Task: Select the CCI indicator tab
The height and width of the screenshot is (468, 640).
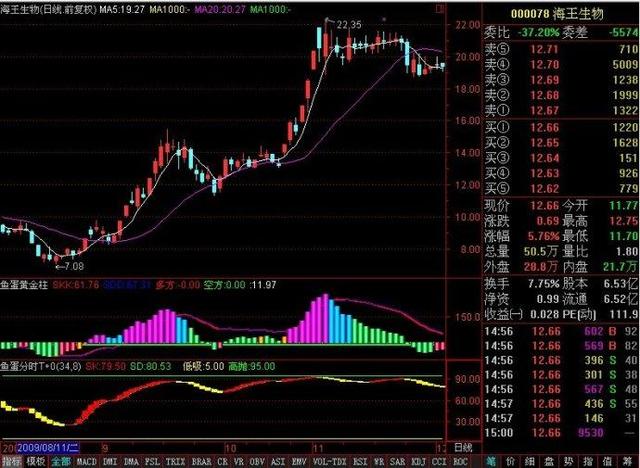Action: tap(439, 462)
